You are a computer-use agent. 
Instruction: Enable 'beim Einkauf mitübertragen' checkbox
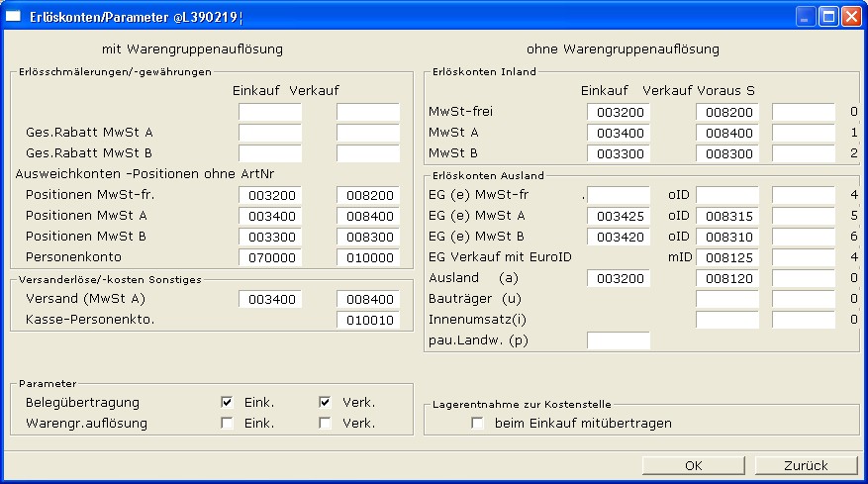[x=477, y=424]
